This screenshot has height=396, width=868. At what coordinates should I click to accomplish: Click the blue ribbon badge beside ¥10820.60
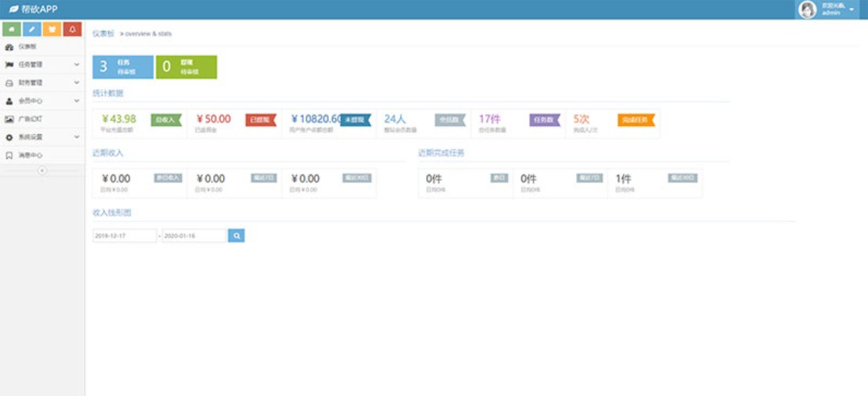[356, 119]
